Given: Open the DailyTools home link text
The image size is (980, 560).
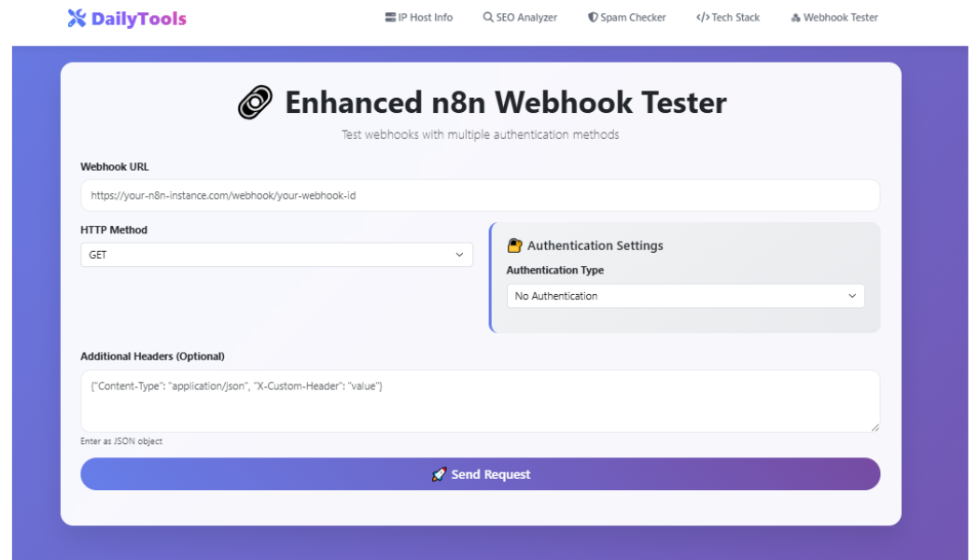Looking at the screenshot, I should 139,19.
